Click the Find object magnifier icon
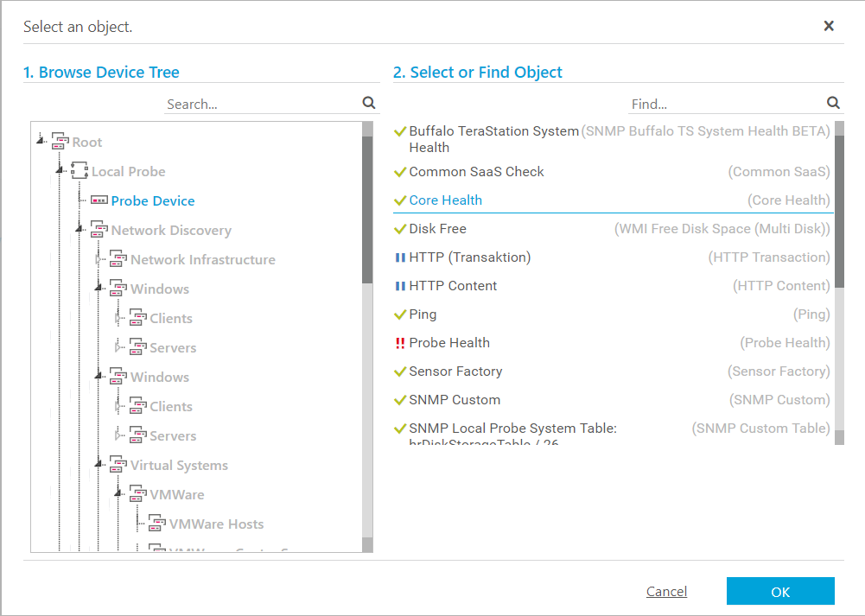 click(x=833, y=103)
